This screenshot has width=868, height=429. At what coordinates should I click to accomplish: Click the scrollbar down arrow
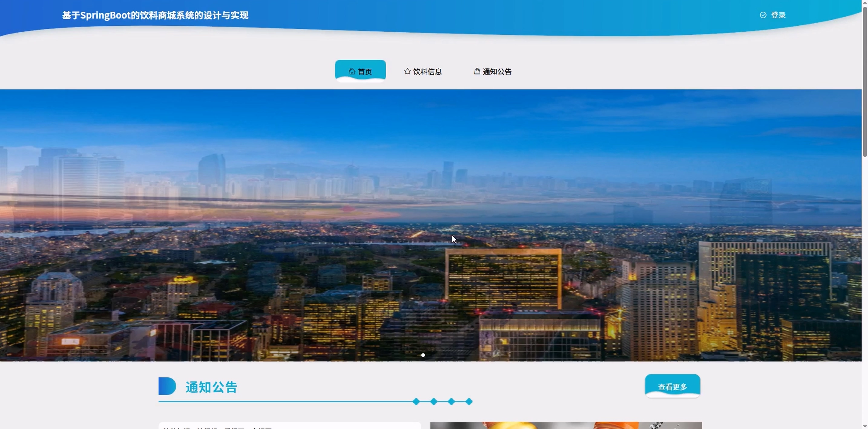point(865,426)
